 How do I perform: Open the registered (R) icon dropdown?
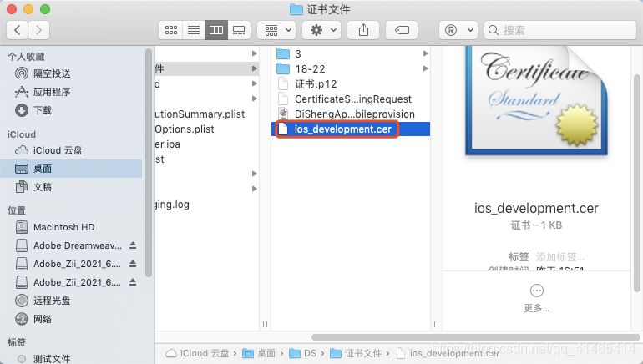[x=458, y=30]
